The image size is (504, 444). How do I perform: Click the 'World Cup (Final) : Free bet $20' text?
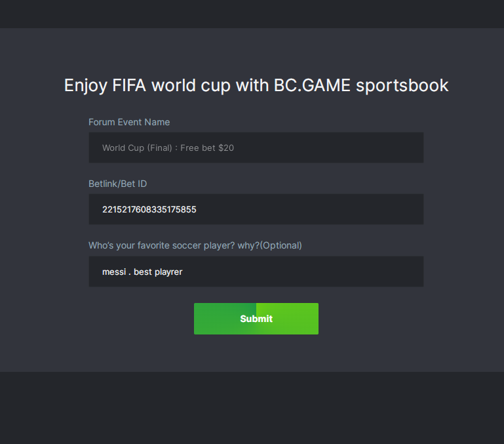168,148
